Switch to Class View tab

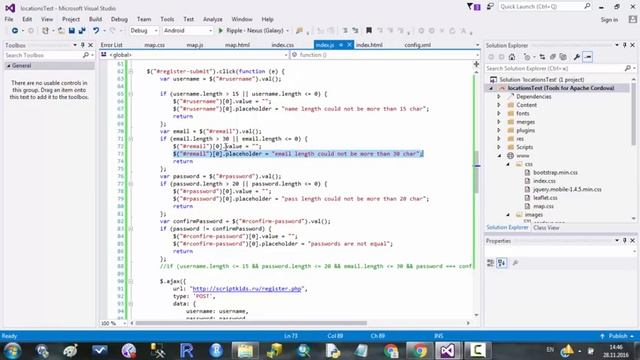point(546,228)
